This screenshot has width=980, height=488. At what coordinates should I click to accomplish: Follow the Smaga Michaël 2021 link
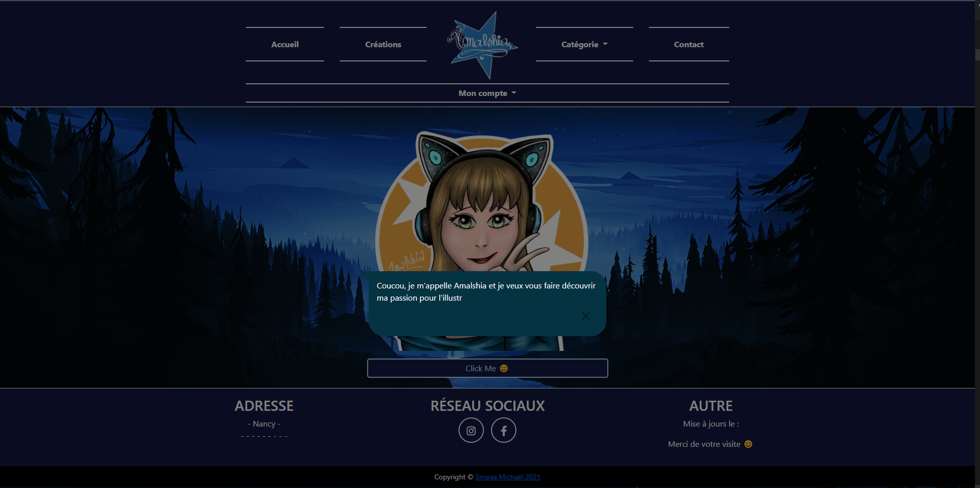tap(507, 477)
